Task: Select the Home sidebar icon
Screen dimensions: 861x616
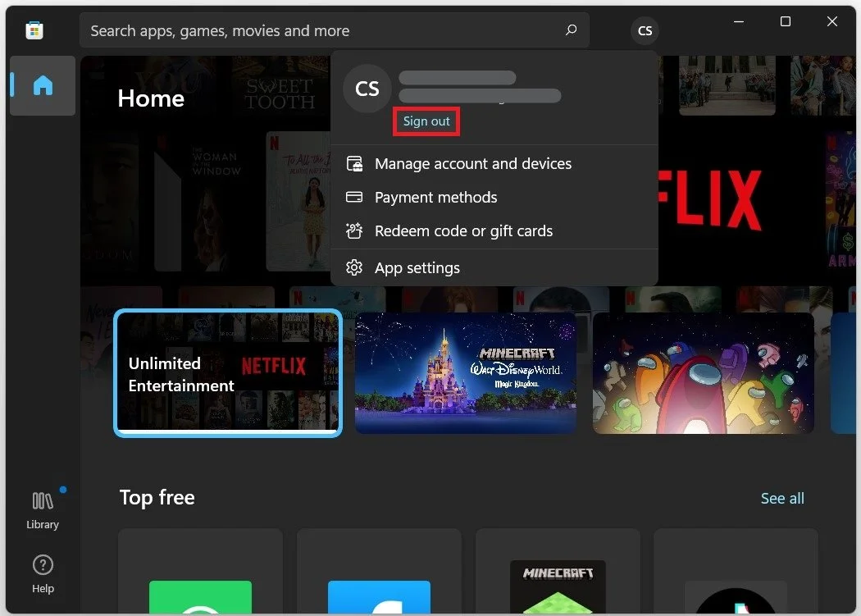Action: click(43, 85)
